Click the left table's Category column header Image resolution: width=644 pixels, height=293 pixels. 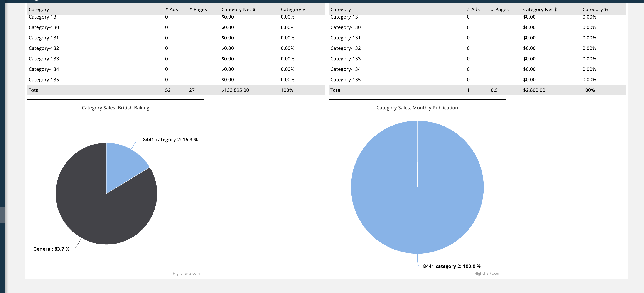pyautogui.click(x=39, y=10)
